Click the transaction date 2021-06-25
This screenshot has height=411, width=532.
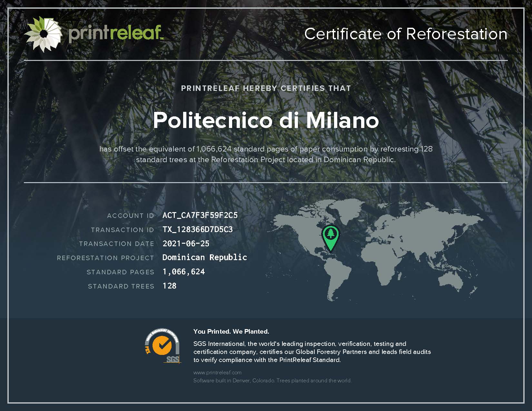[x=186, y=244]
